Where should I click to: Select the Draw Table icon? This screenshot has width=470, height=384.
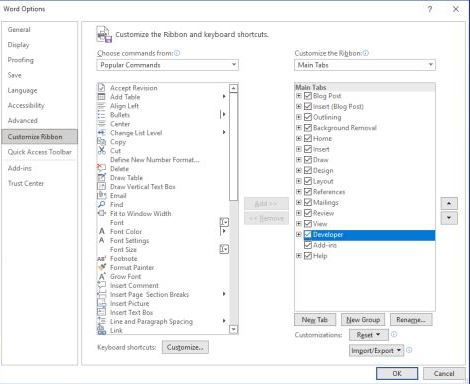click(101, 177)
